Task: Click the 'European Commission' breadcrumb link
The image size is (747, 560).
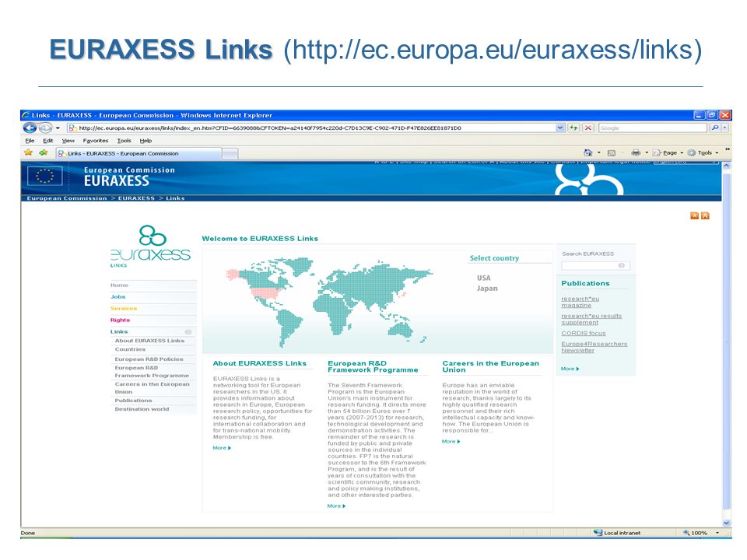Action: click(67, 198)
